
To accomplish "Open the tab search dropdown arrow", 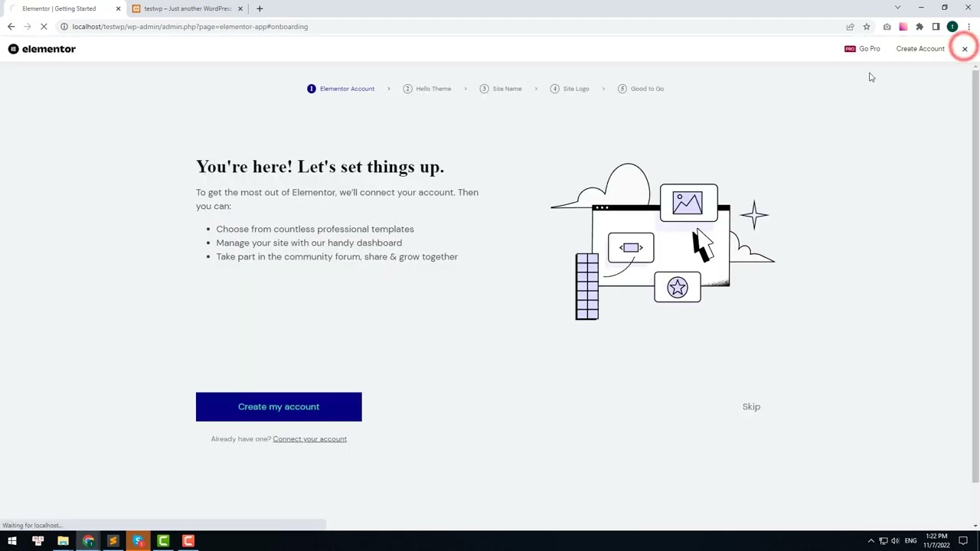I will pyautogui.click(x=897, y=8).
